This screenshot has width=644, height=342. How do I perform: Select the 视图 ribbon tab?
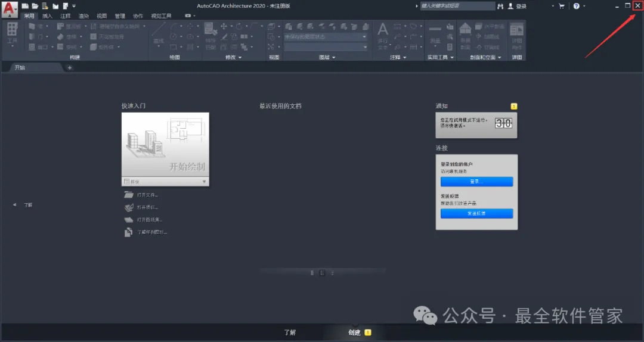(101, 16)
